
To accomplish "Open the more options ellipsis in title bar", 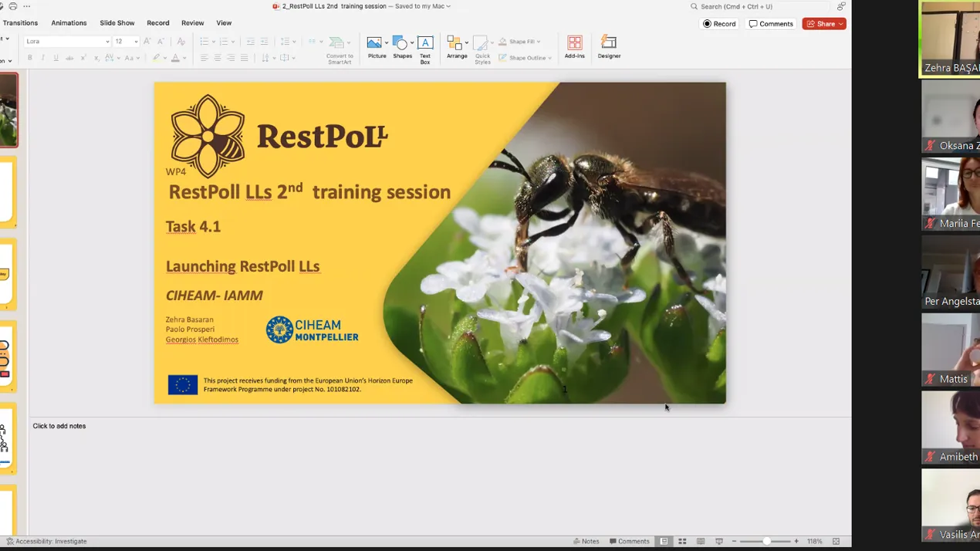I will pyautogui.click(x=27, y=6).
